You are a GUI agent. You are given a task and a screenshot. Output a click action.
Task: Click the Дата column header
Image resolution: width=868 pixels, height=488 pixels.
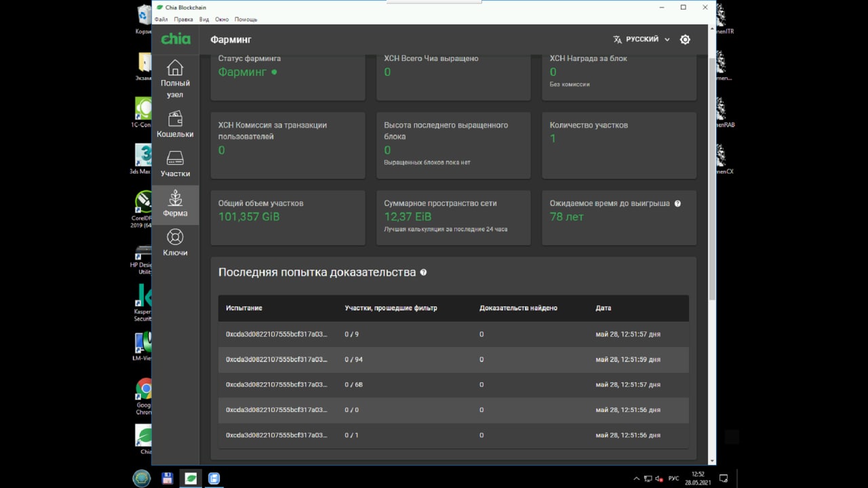click(x=604, y=308)
